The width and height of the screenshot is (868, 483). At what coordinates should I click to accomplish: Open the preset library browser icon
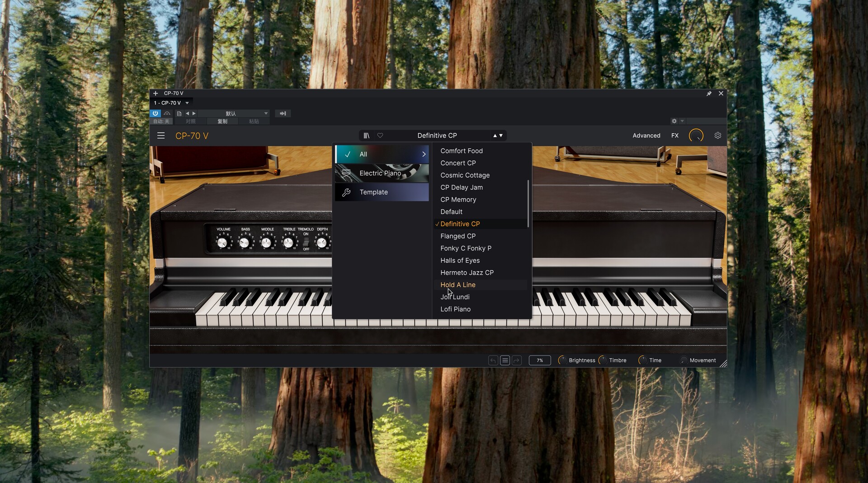(367, 135)
